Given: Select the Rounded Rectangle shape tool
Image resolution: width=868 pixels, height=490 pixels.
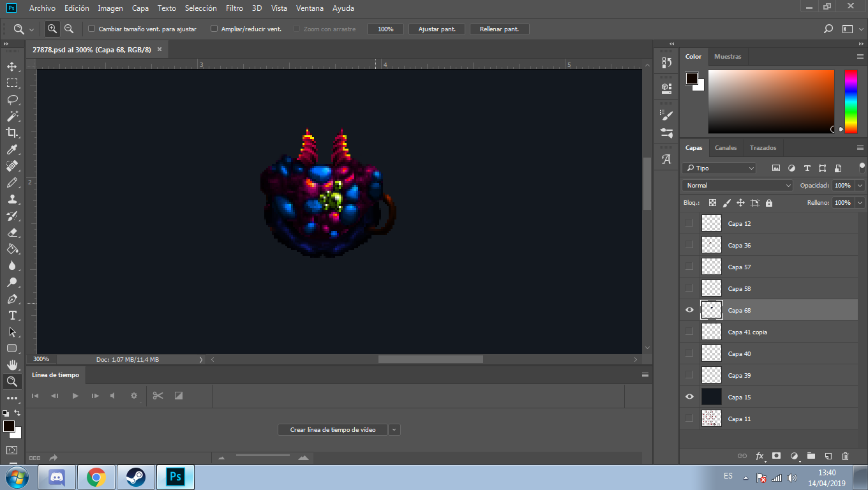Looking at the screenshot, I should [12, 348].
